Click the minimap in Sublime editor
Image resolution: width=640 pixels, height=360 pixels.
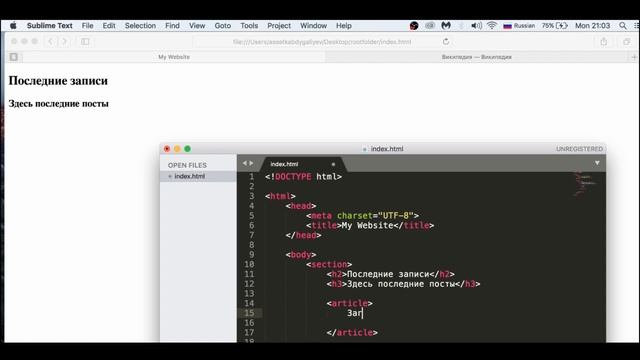point(585,184)
